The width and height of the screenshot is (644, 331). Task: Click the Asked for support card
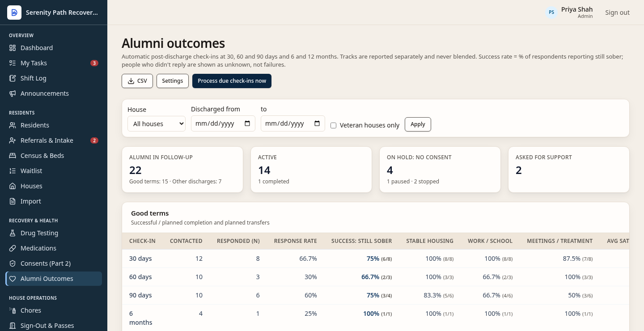click(569, 170)
